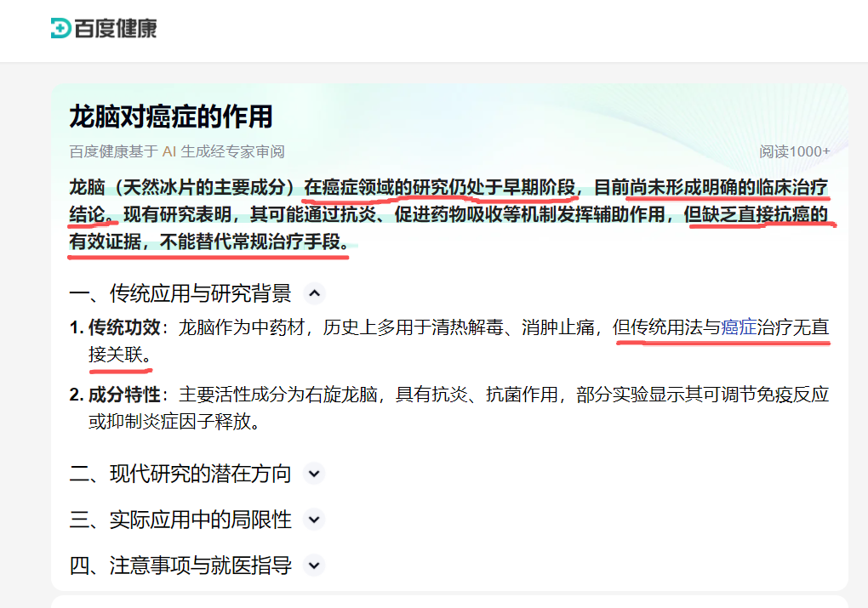The height and width of the screenshot is (608, 868).
Task: Expand the 注意事项与就医指导 chevron
Action: click(x=314, y=565)
